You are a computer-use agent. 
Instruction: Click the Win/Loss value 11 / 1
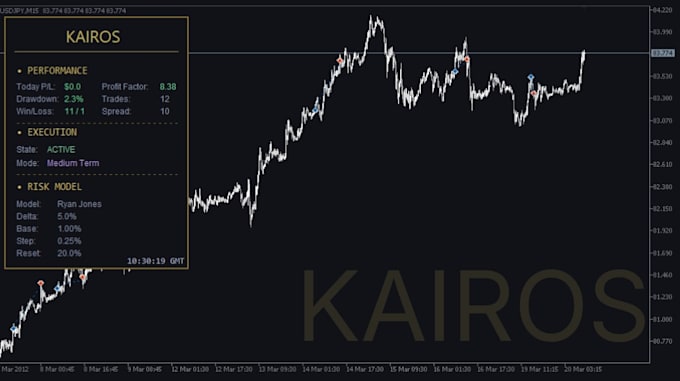click(75, 111)
